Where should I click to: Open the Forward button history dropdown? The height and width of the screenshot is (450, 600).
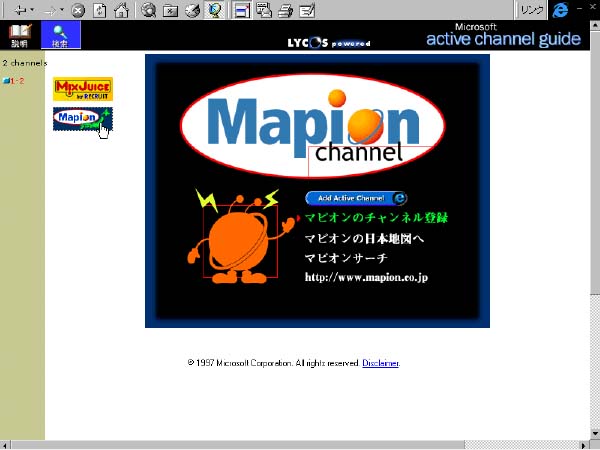coord(62,10)
